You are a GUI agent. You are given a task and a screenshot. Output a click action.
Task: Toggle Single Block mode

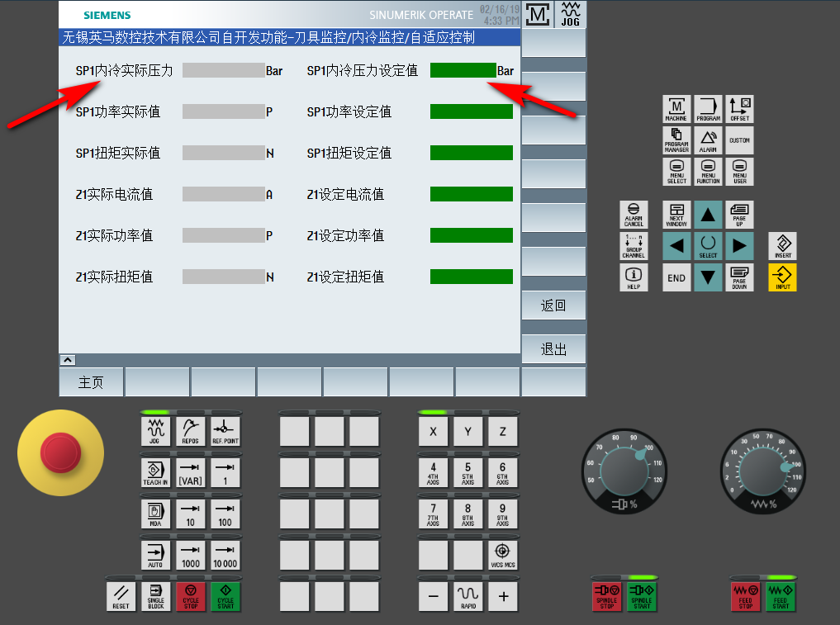[155, 595]
